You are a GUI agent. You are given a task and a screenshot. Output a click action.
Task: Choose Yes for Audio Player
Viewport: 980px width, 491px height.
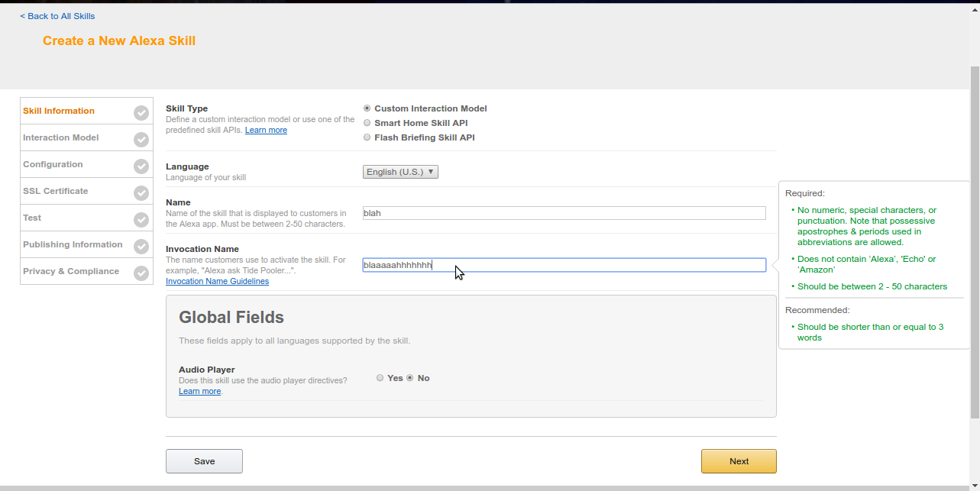pos(380,378)
